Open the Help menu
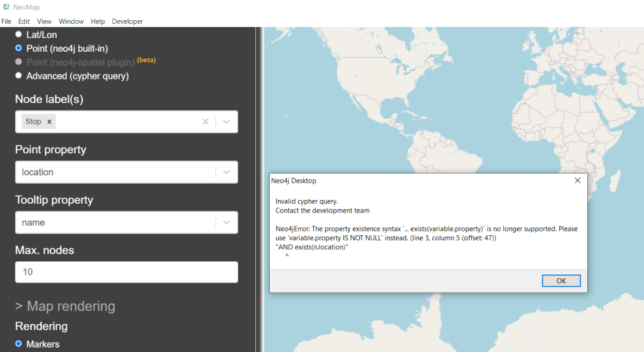This screenshot has height=352, width=644. (98, 21)
